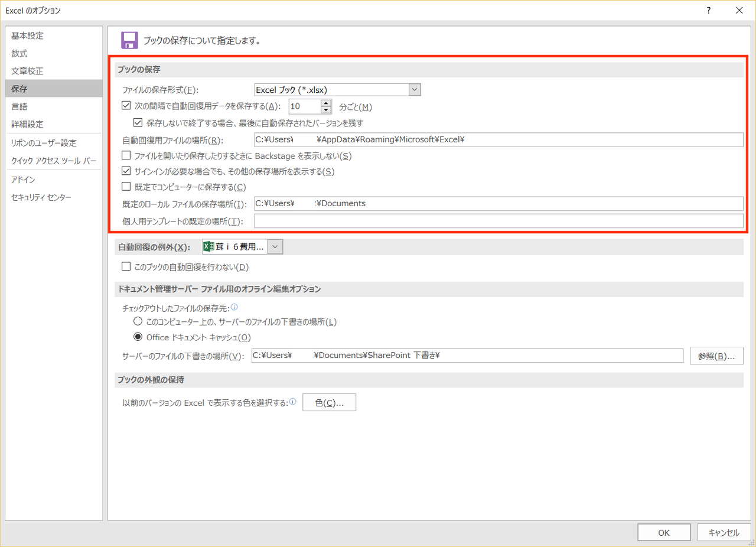
Task: Click the OK button
Action: (664, 532)
